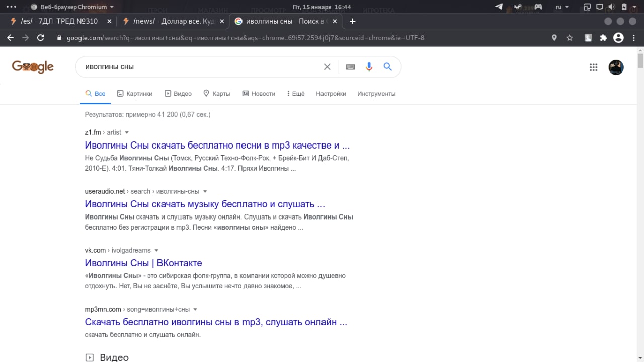Image resolution: width=644 pixels, height=362 pixels.
Task: Click the gamepad tray icon
Action: pos(538,7)
